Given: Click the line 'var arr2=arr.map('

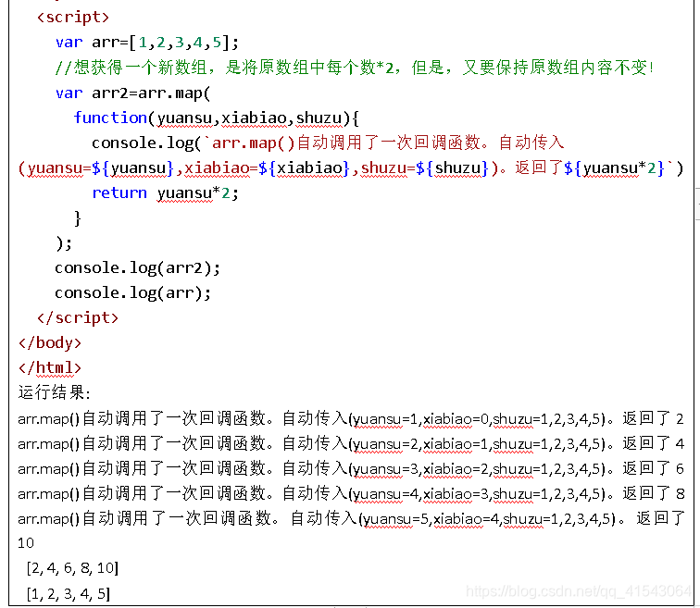Looking at the screenshot, I should pyautogui.click(x=132, y=93).
